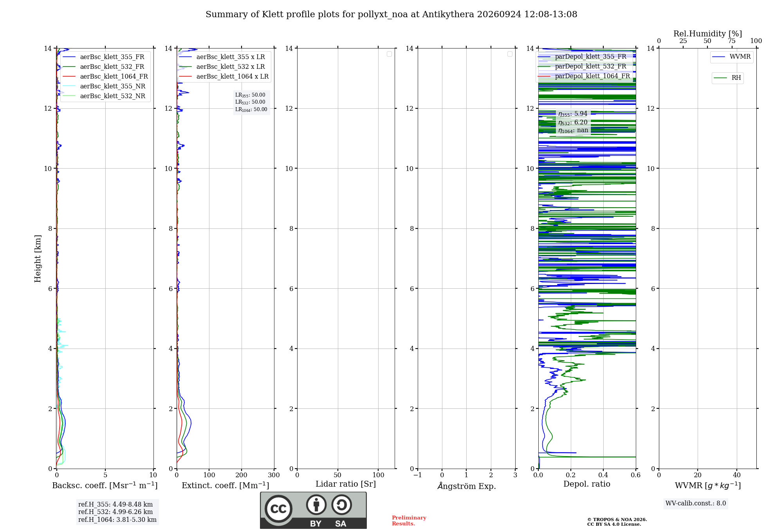This screenshot has width=783, height=532.
Task: Click the SA share-alike circular arrow icon
Action: click(x=341, y=505)
